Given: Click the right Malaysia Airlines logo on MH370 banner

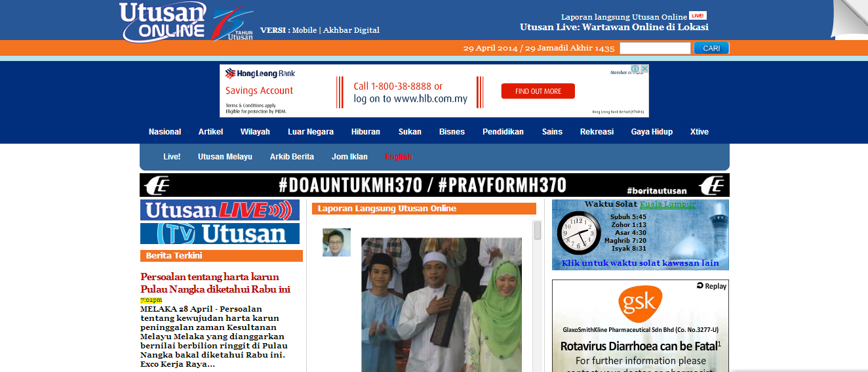Looking at the screenshot, I should coord(711,185).
